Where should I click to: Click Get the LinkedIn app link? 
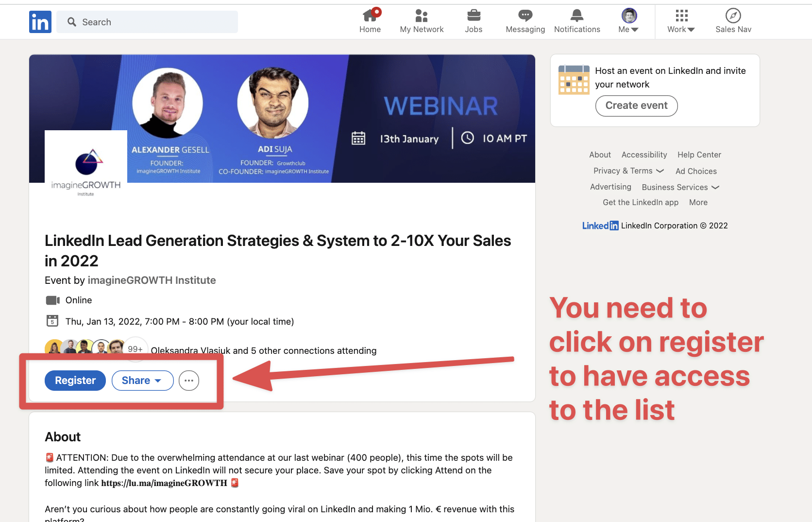pos(641,202)
